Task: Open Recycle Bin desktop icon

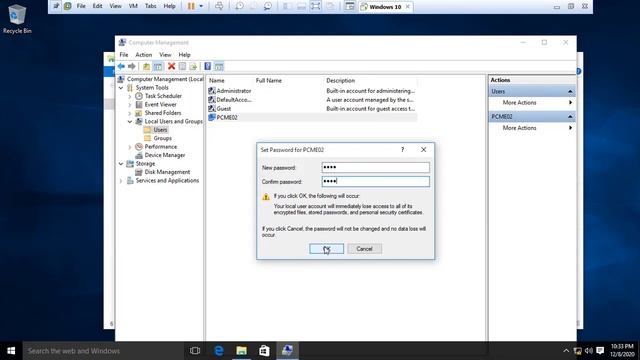Action: tap(17, 19)
